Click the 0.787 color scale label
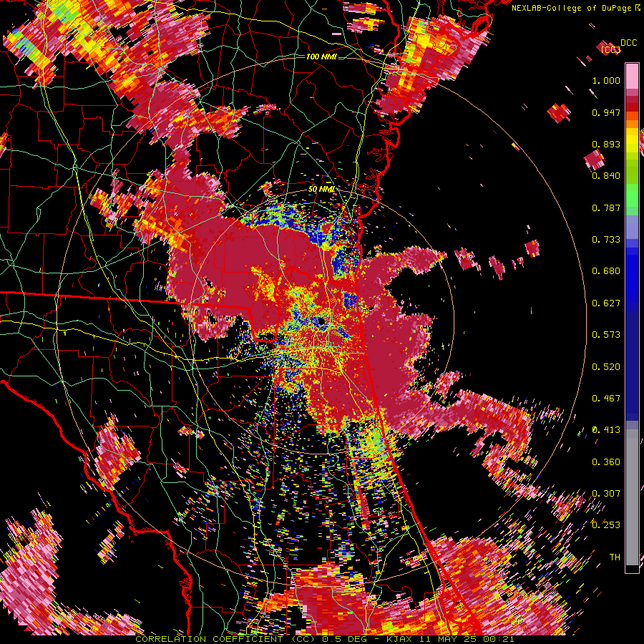Image resolution: width=644 pixels, height=644 pixels. coord(606,208)
